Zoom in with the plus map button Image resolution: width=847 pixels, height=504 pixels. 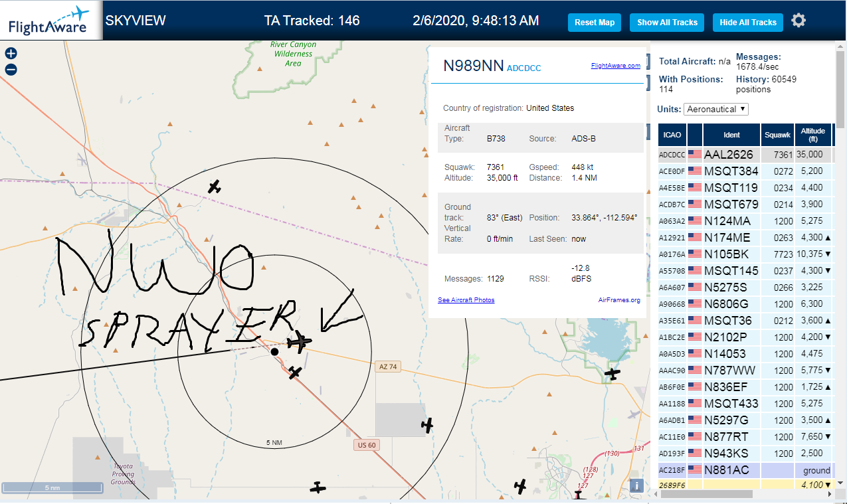(x=11, y=54)
